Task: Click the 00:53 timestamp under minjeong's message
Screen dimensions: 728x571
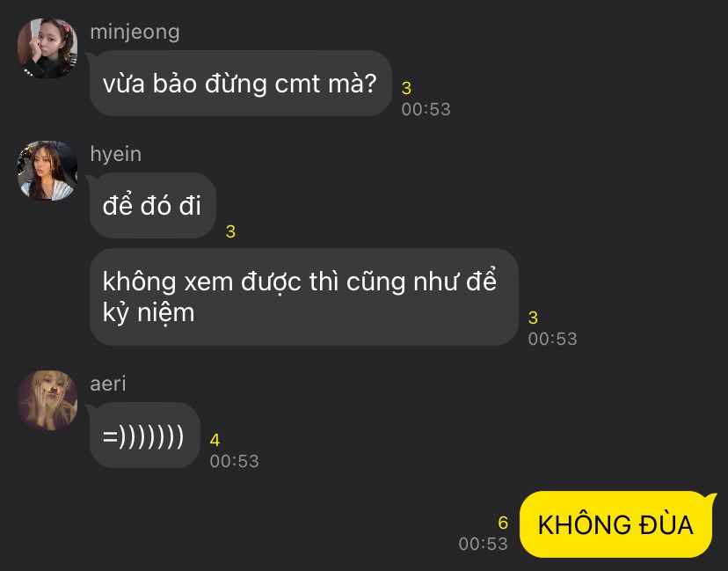Action: point(426,109)
